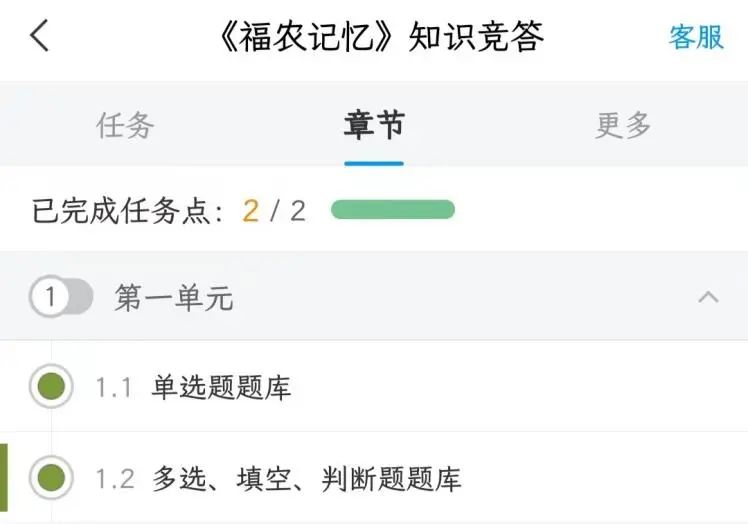
Task: Open the 更多 tab
Action: pos(623,125)
